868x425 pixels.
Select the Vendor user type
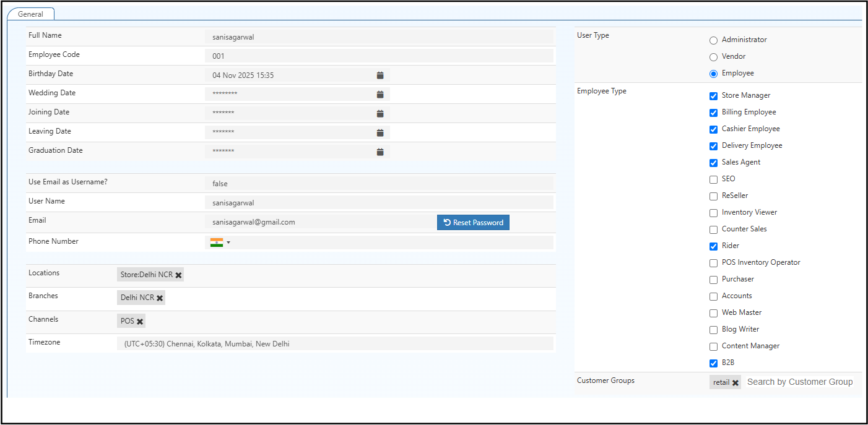(713, 56)
